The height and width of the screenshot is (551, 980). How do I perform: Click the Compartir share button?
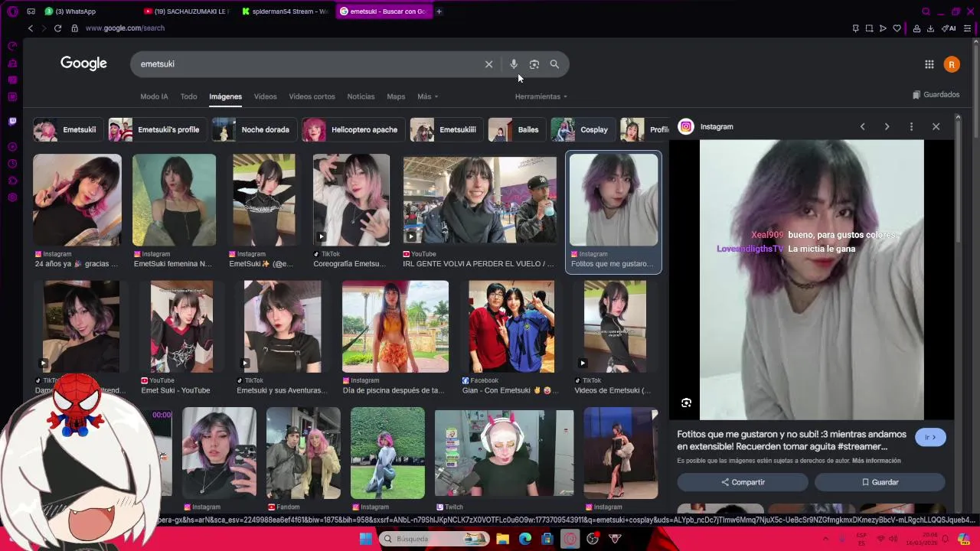[743, 482]
